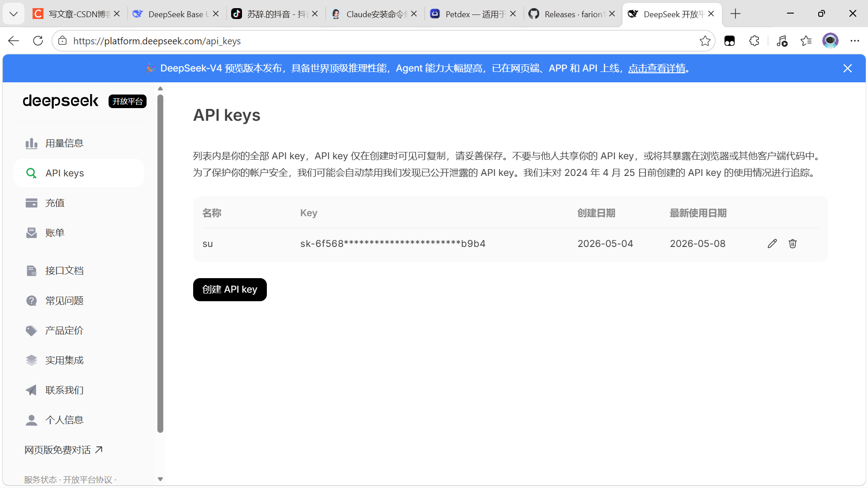
Task: Click the 2026-05-08 last used date
Action: click(697, 244)
